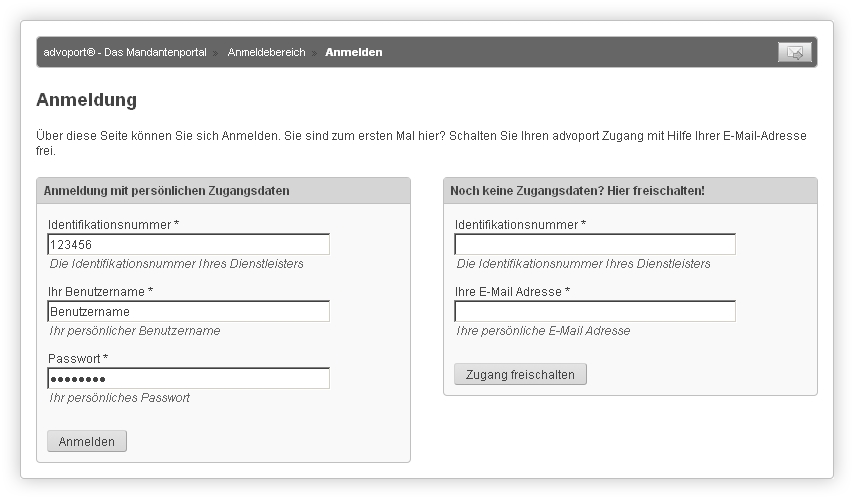Go to the Anmeldebereich breadcrumb
854x499 pixels.
(266, 52)
